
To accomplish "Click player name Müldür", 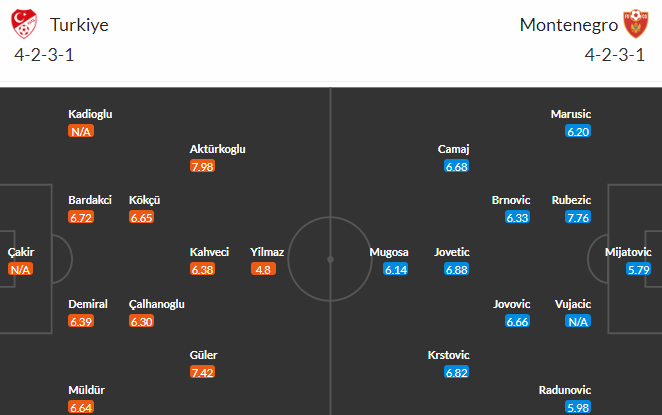I will [87, 390].
